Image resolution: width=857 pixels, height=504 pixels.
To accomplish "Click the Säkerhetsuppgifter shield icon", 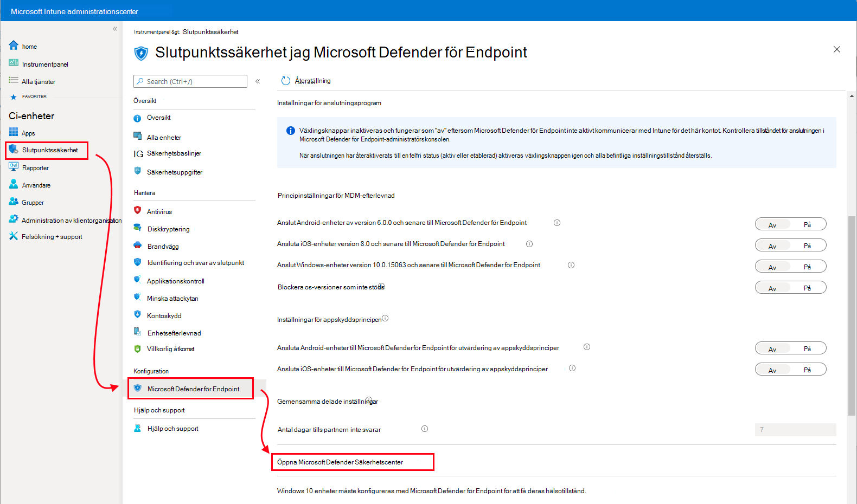I will pos(137,171).
